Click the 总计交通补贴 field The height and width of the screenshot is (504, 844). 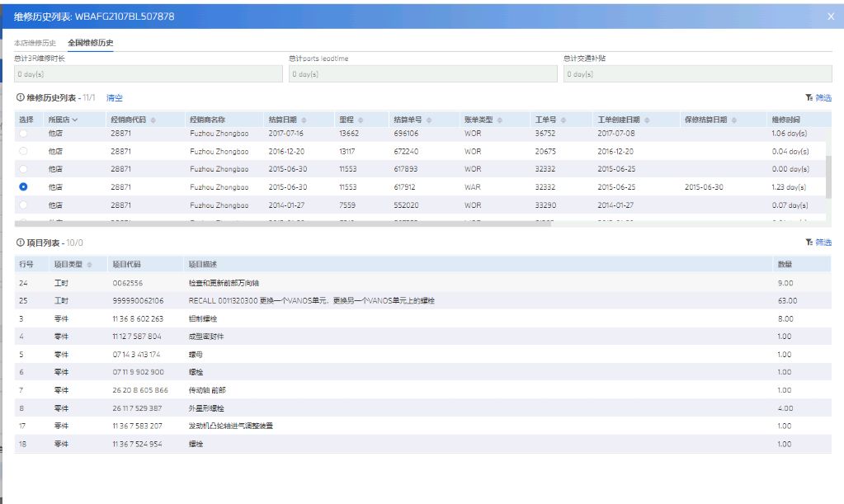[698, 74]
